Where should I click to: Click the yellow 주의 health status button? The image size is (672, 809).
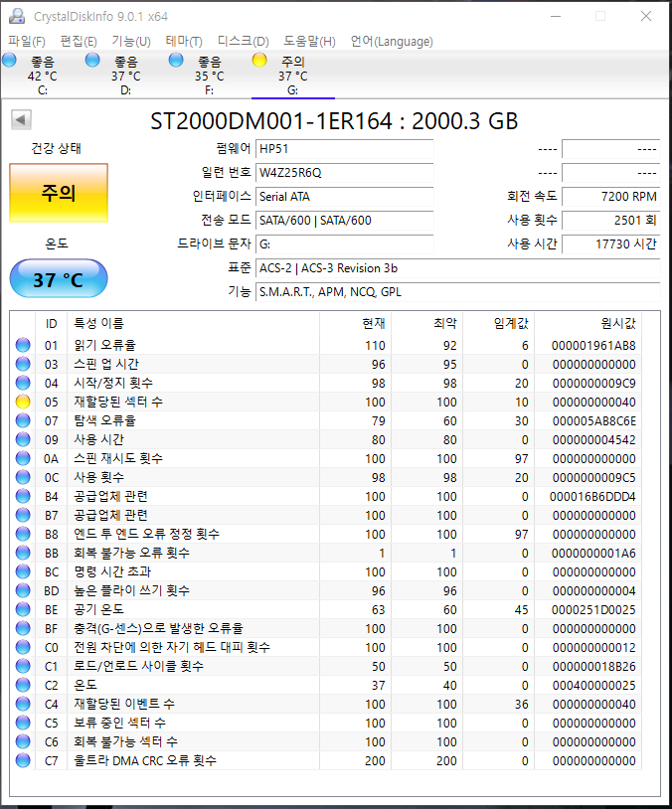coord(59,193)
